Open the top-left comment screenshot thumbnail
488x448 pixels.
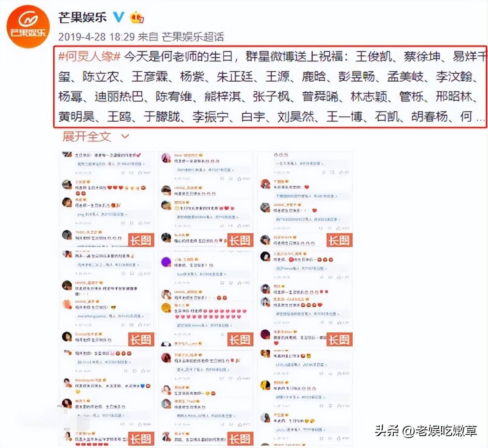(x=107, y=199)
